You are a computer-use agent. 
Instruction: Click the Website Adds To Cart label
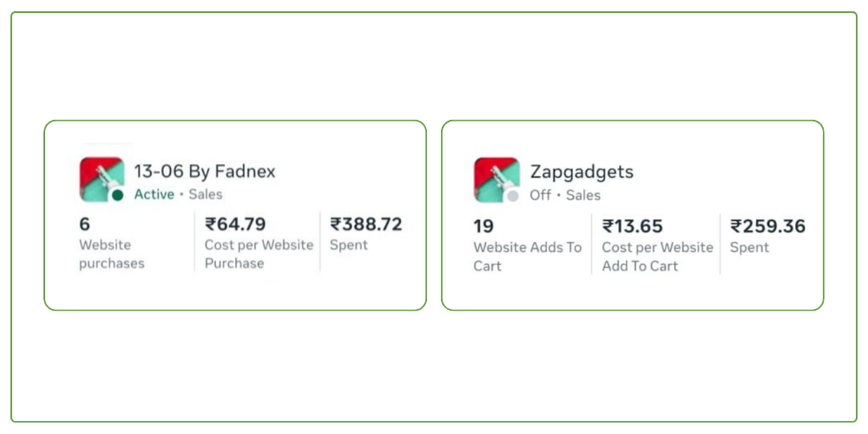tap(527, 256)
